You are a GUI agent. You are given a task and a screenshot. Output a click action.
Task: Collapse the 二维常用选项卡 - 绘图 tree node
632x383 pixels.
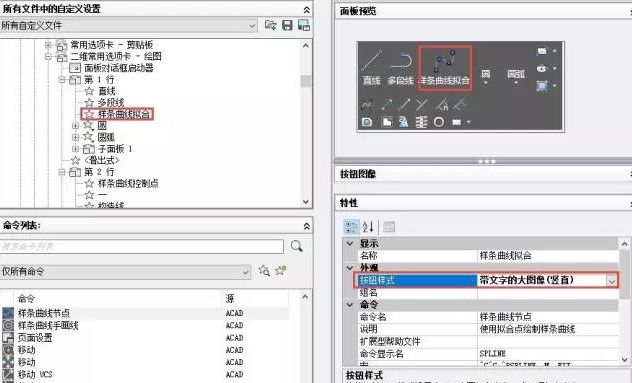(48, 56)
